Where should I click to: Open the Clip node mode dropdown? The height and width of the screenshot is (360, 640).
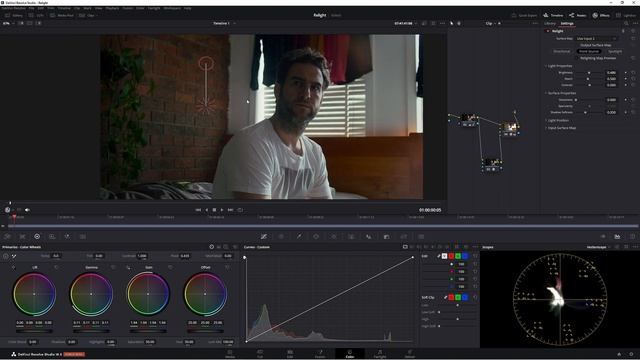[x=491, y=23]
